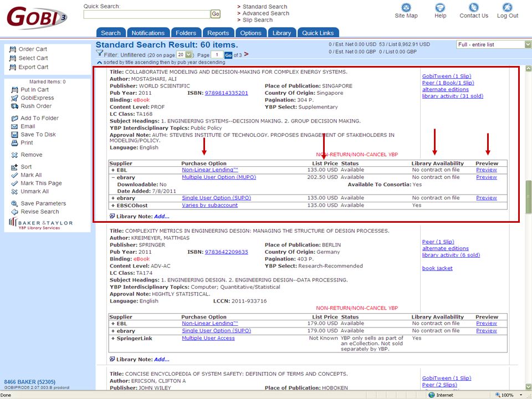Click the GobiExpress icon

[x=14, y=98]
